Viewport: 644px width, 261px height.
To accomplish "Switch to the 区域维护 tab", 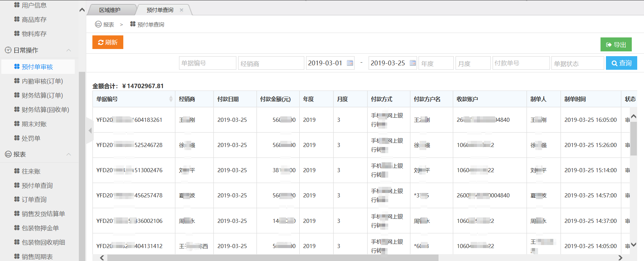I will [110, 10].
